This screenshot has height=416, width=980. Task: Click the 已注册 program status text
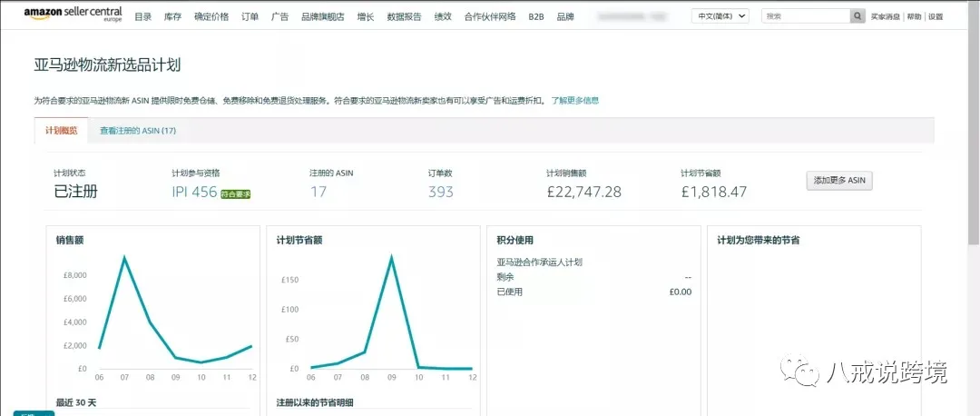click(75, 192)
